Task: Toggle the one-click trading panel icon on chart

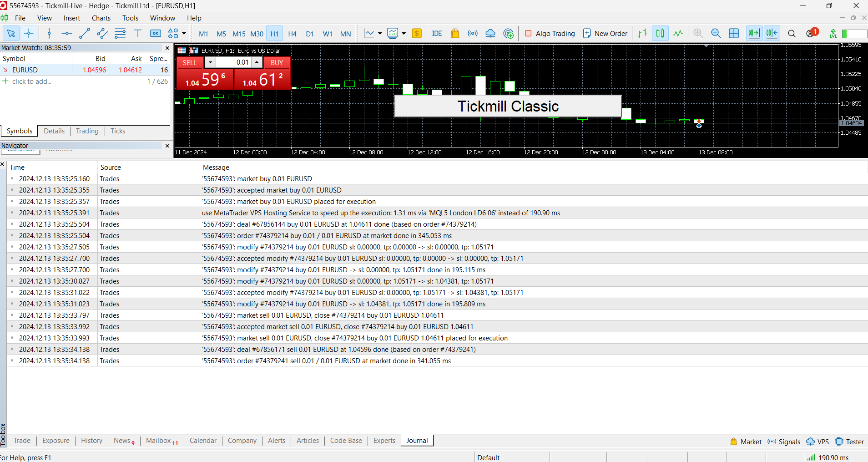Action: [194, 51]
